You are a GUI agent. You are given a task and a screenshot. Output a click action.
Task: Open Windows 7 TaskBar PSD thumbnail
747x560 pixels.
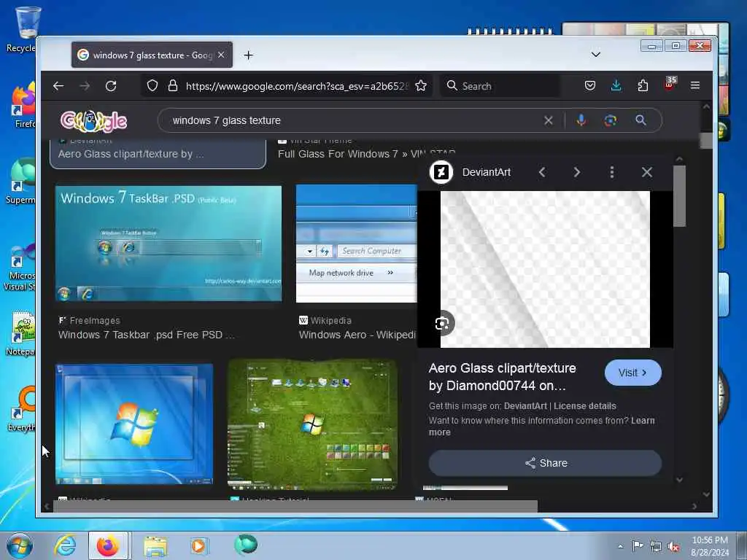(169, 244)
